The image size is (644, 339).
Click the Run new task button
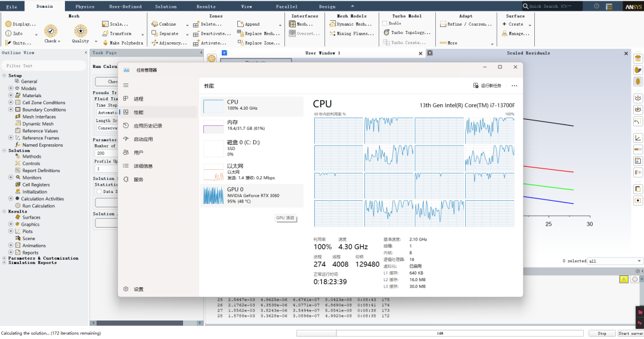coord(487,86)
